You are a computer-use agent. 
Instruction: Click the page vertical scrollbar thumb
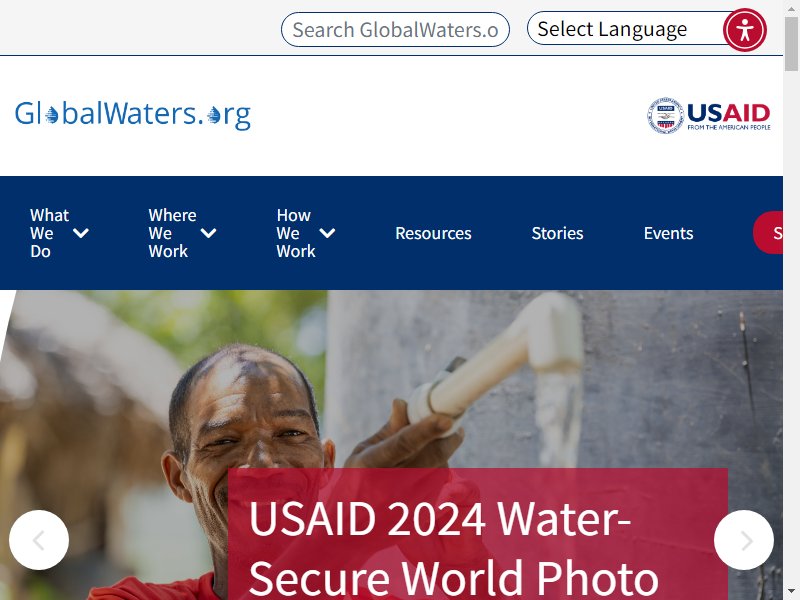pyautogui.click(x=791, y=45)
